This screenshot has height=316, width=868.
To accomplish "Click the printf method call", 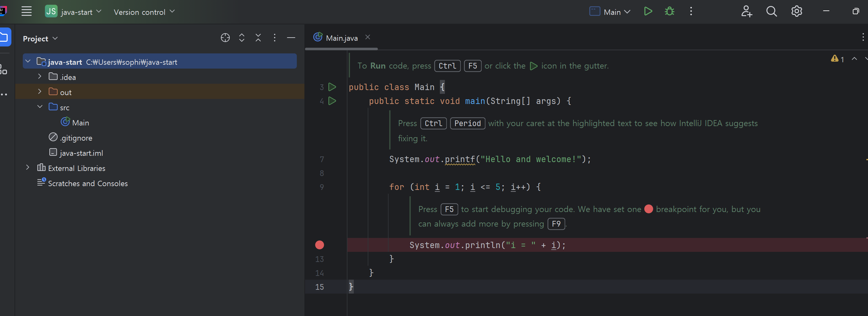I will tap(460, 159).
